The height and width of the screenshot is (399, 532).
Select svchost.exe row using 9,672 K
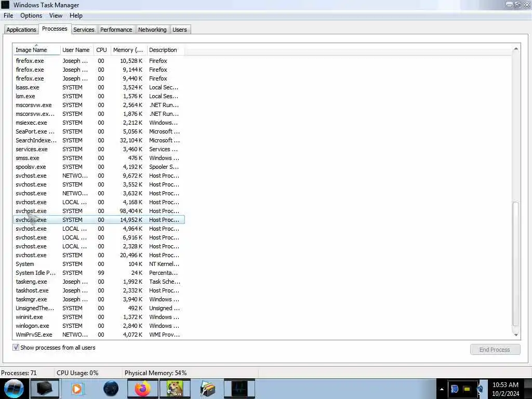99,176
